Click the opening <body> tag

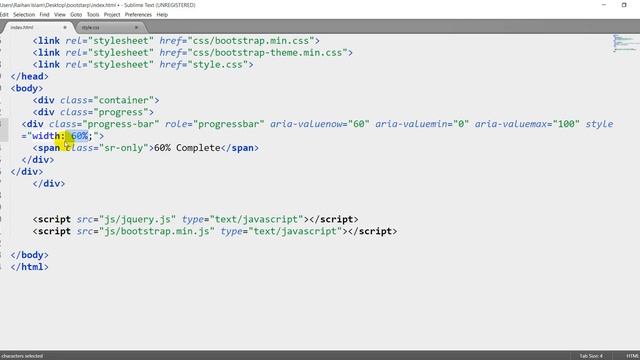27,88
